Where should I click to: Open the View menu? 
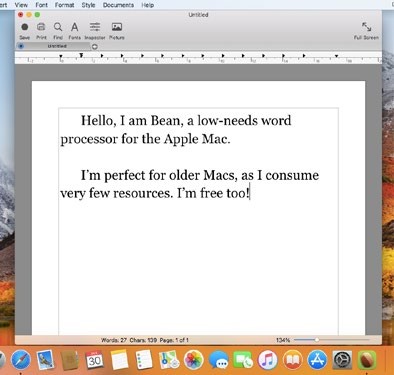[21, 5]
